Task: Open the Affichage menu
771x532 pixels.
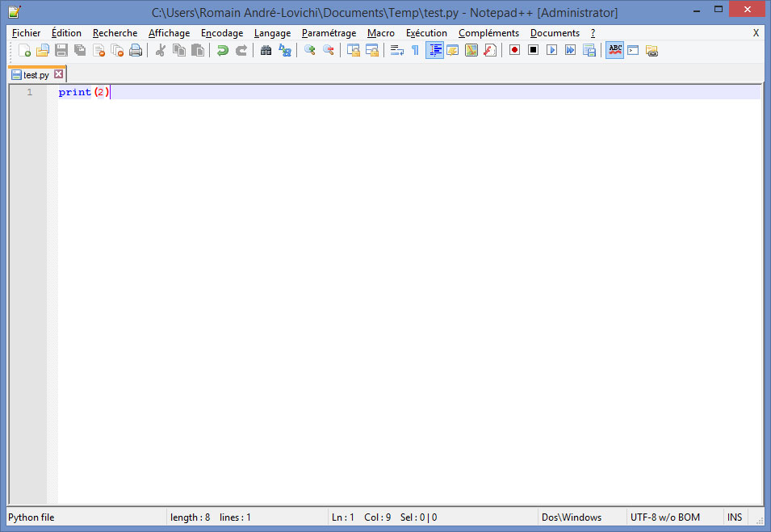Action: [x=170, y=33]
